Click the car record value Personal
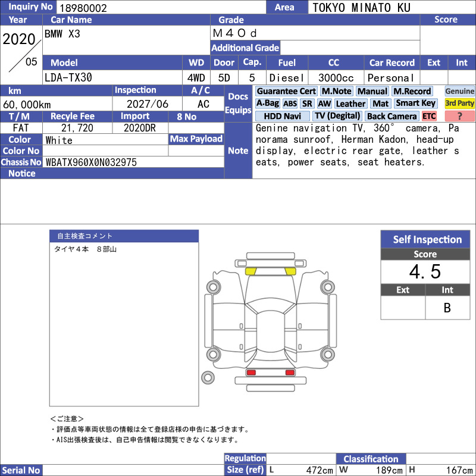This screenshot has height=476, width=476. tap(390, 78)
